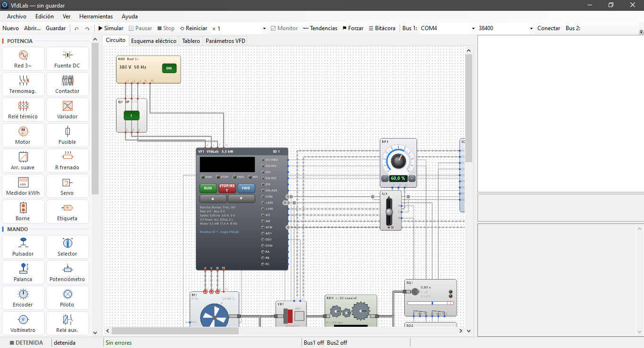This screenshot has width=644, height=348.
Task: Select the Potenciómetro component
Action: tap(67, 272)
